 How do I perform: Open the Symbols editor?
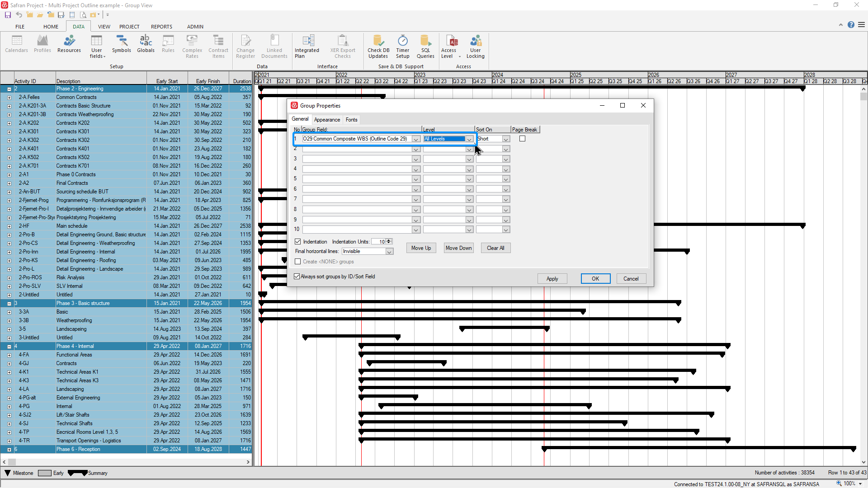click(x=121, y=45)
